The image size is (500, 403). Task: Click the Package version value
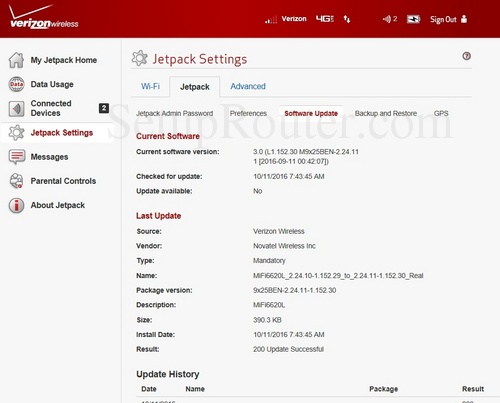click(x=294, y=290)
